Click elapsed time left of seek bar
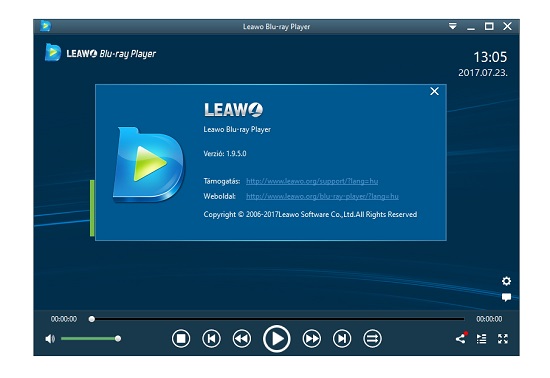550x378 pixels. pos(64,319)
